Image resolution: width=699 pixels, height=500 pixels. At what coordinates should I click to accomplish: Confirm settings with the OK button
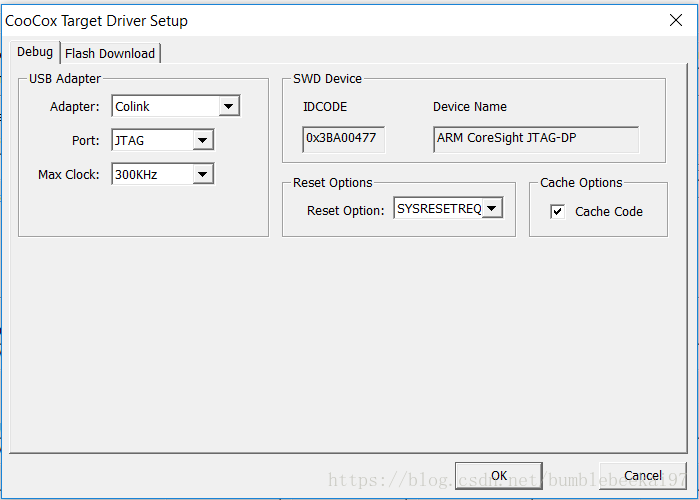coord(498,475)
